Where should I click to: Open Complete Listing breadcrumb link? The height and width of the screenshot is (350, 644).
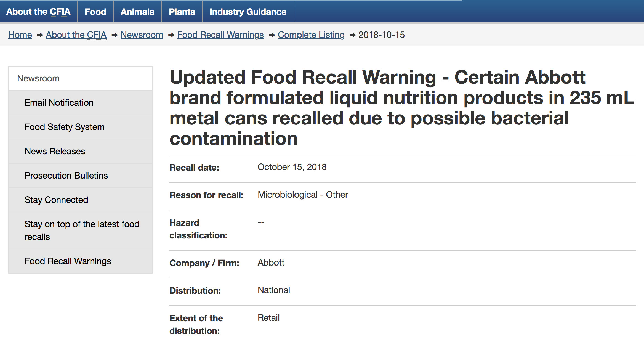pyautogui.click(x=311, y=35)
